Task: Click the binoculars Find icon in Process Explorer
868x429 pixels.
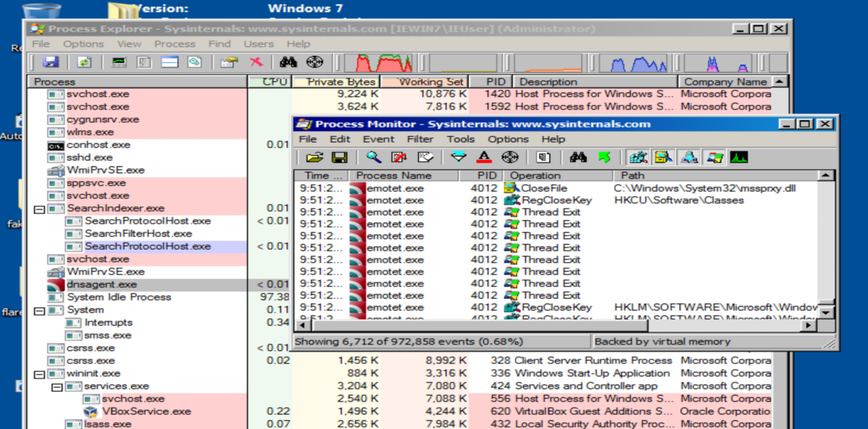Action: (289, 62)
